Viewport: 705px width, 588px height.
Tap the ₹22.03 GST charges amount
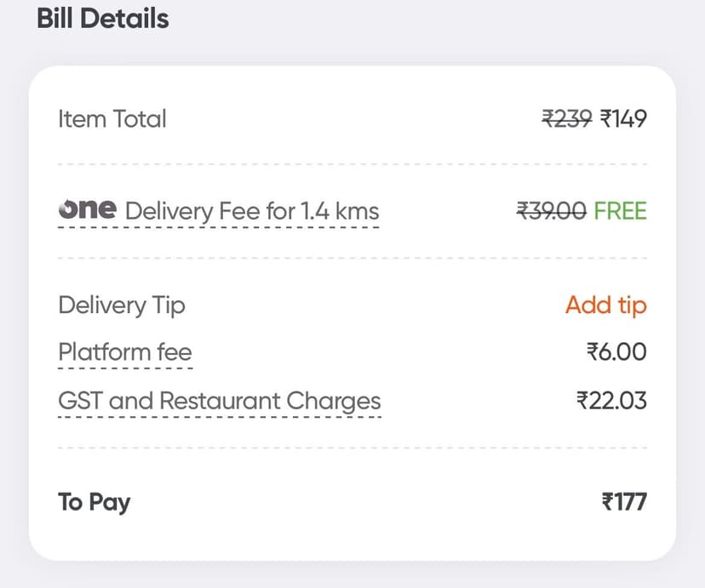click(611, 400)
